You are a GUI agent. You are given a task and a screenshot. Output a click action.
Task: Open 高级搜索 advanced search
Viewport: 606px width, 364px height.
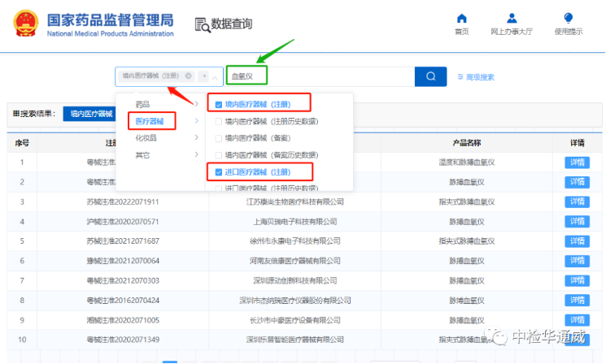point(475,77)
